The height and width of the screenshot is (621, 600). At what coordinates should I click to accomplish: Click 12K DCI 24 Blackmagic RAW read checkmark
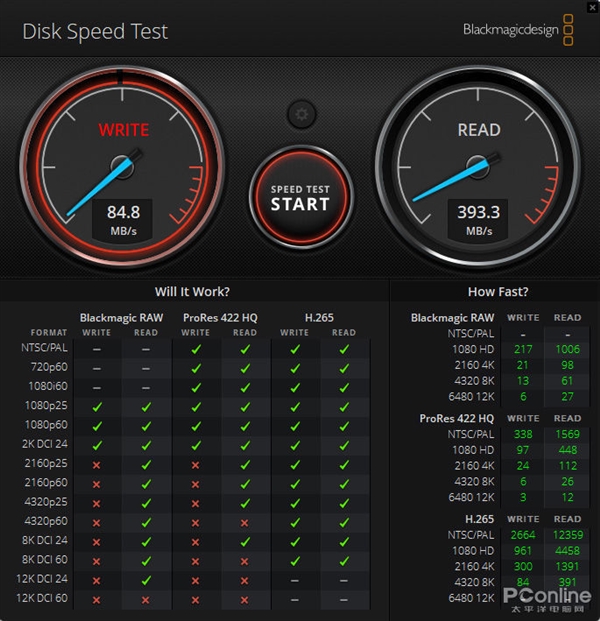[146, 579]
